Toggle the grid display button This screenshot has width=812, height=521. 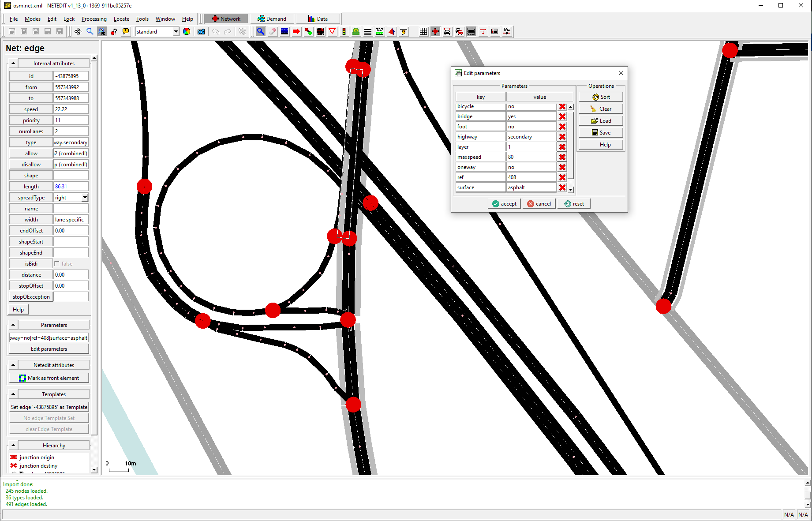(423, 31)
